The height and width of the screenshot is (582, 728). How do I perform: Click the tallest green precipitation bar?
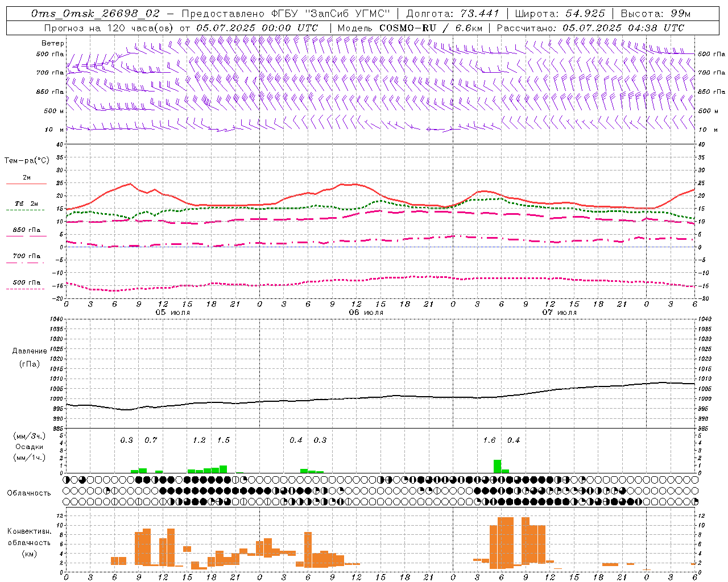click(497, 466)
